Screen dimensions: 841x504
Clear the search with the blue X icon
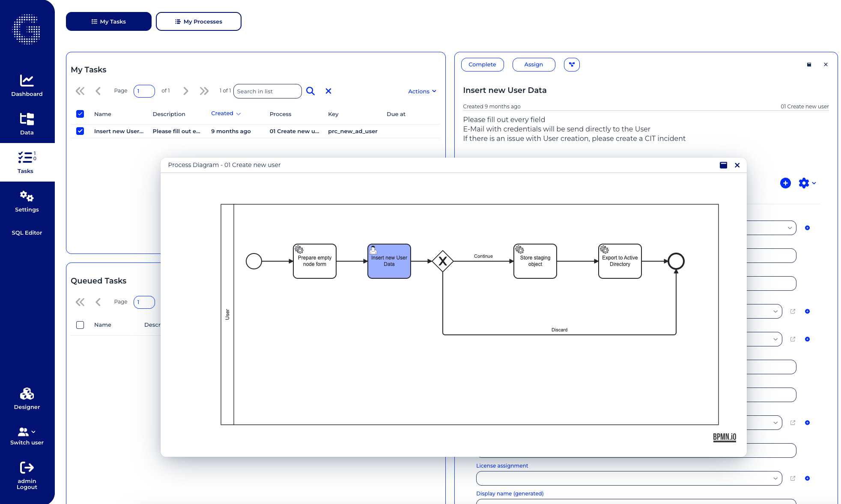pos(328,91)
